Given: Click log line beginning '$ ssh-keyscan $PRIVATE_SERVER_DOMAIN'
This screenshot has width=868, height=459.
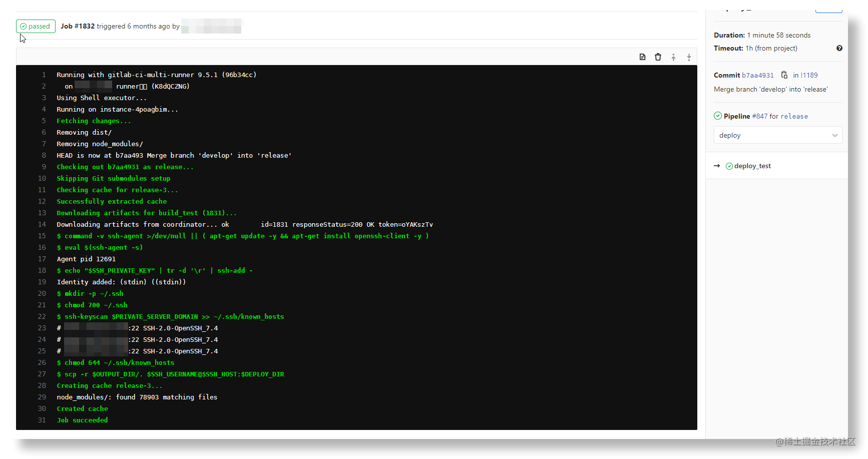Looking at the screenshot, I should (x=170, y=316).
